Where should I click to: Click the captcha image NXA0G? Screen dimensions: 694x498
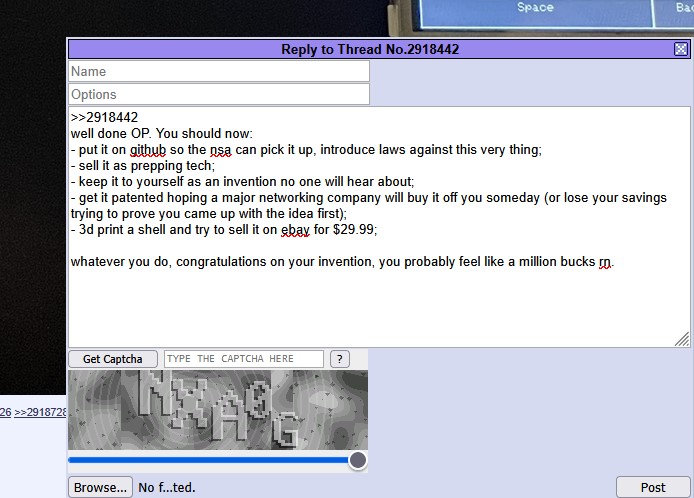pyautogui.click(x=218, y=410)
